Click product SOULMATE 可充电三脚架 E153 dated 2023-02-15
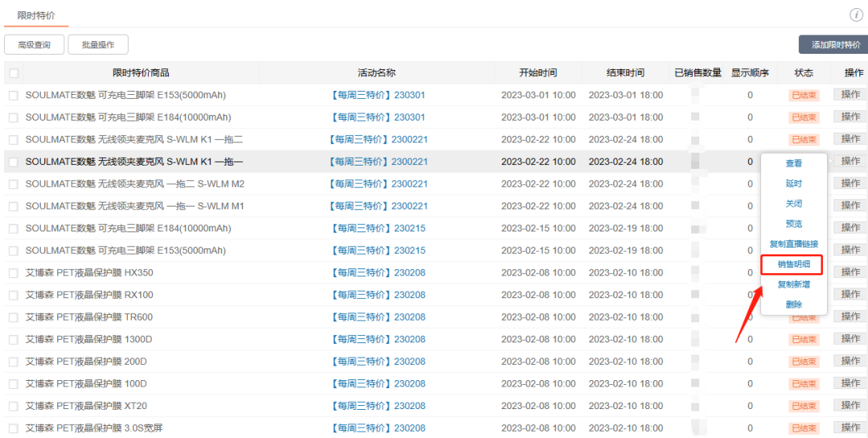Viewport: 868px width, 438px height. pyautogui.click(x=125, y=250)
